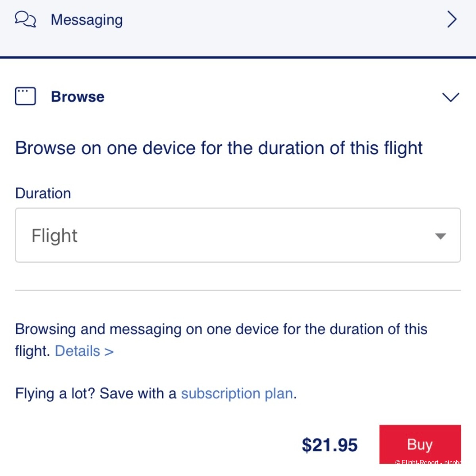Select the Browse heading label
476x476 pixels.
(x=78, y=97)
